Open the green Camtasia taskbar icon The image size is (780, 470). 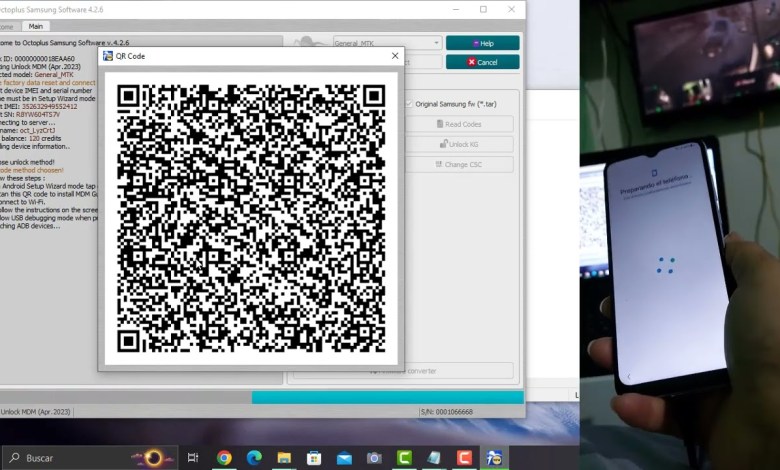tap(404, 458)
